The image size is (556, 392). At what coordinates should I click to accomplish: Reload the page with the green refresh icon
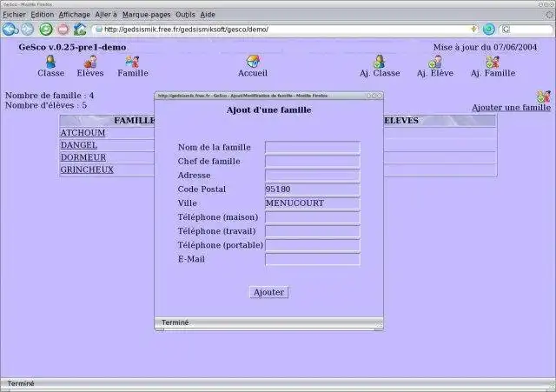(x=46, y=29)
